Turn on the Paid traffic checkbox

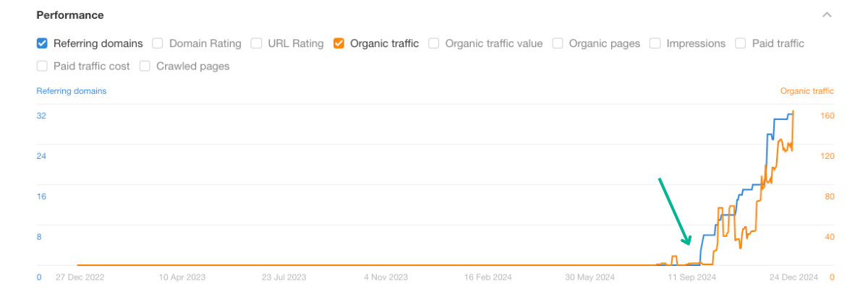741,43
